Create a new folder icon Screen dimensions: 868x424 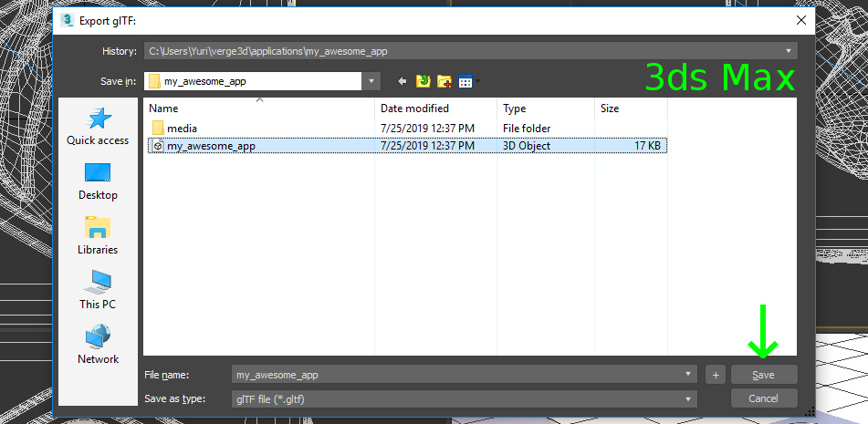click(x=444, y=81)
